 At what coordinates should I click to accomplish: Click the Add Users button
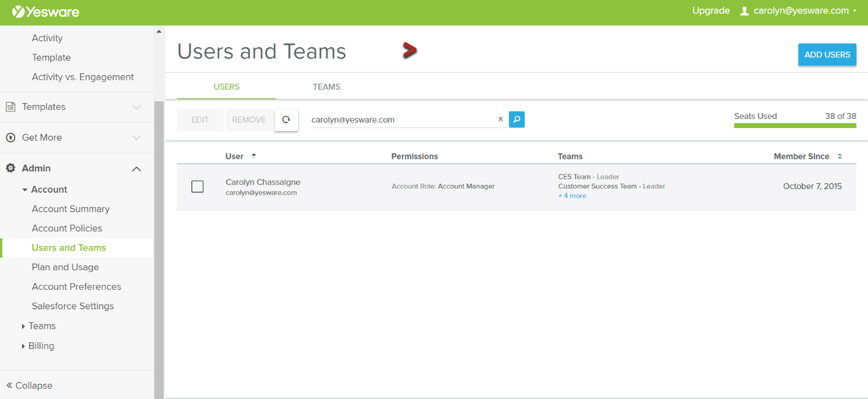(x=827, y=54)
